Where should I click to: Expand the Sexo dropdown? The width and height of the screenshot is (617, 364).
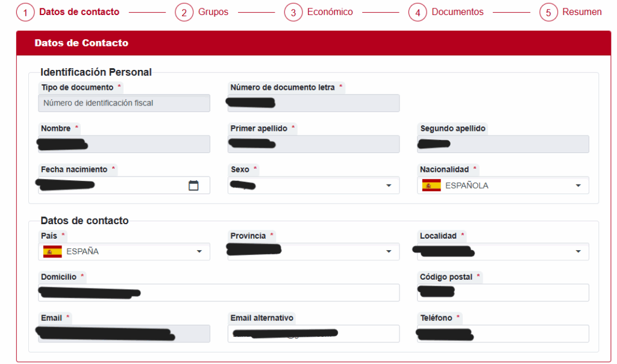[389, 186]
